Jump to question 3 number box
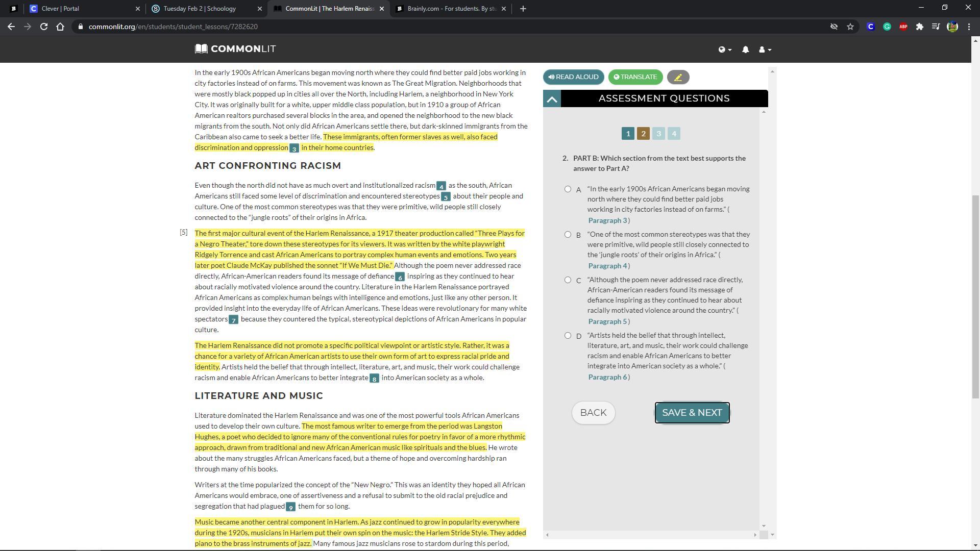The image size is (980, 551). click(x=658, y=134)
